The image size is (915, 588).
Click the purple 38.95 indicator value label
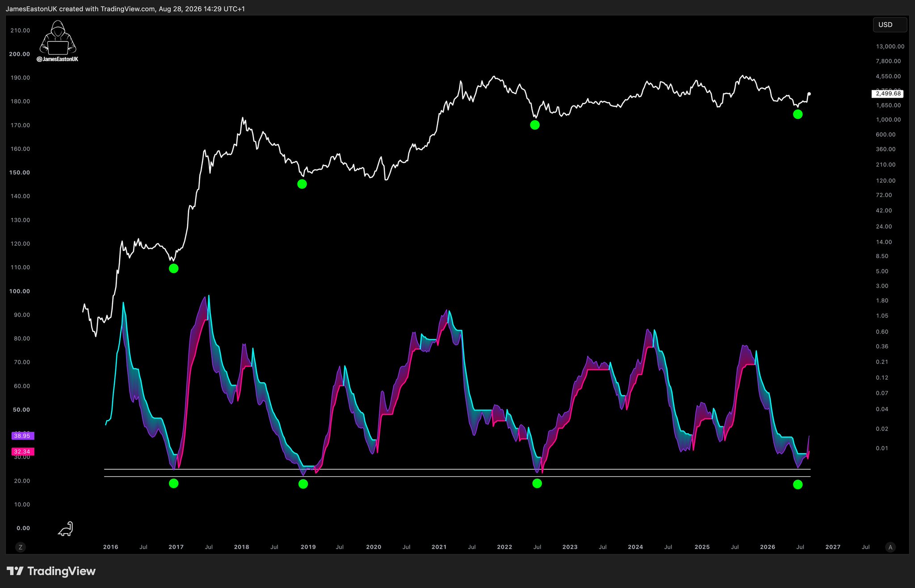pos(22,436)
